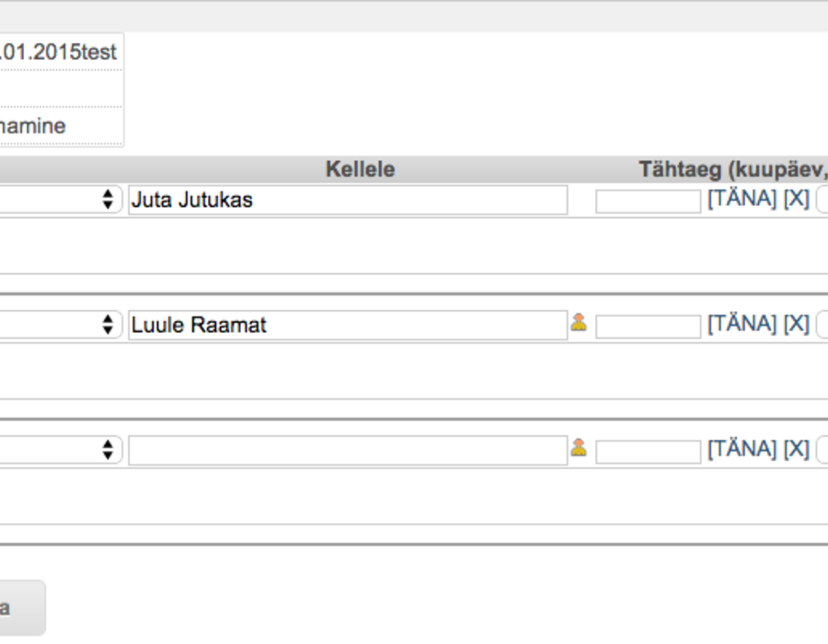Click the Kellele column header
This screenshot has height=644, width=828.
pos(360,169)
